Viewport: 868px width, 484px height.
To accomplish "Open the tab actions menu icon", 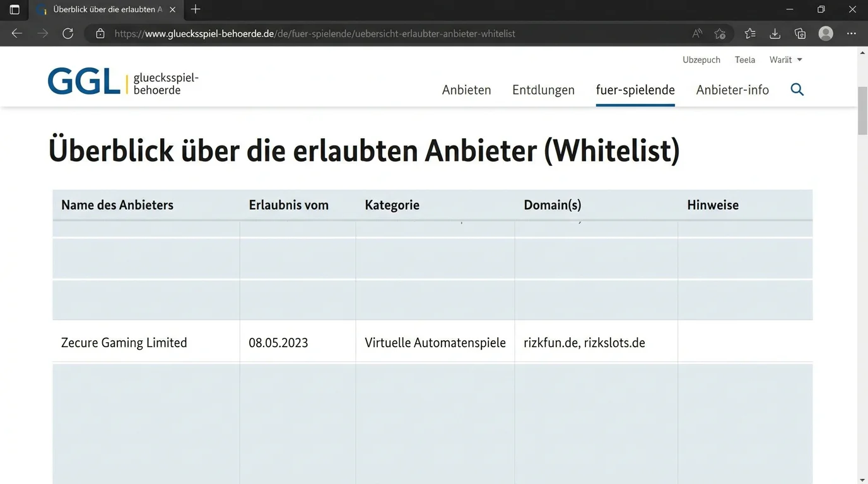I will (15, 9).
